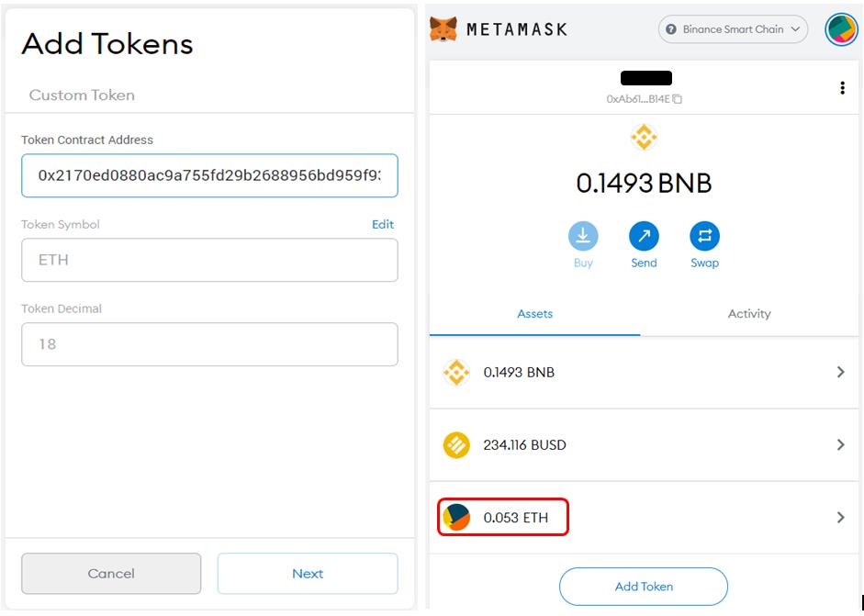Click the Add Tokens heading
864x616 pixels.
(x=107, y=44)
